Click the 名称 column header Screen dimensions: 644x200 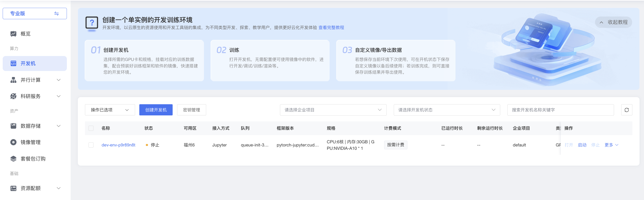(x=106, y=128)
